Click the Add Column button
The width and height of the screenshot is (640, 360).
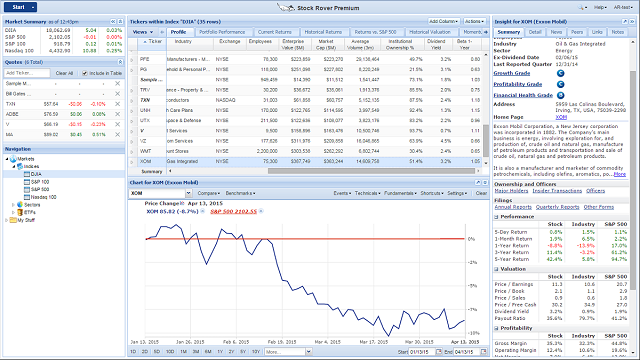point(444,21)
